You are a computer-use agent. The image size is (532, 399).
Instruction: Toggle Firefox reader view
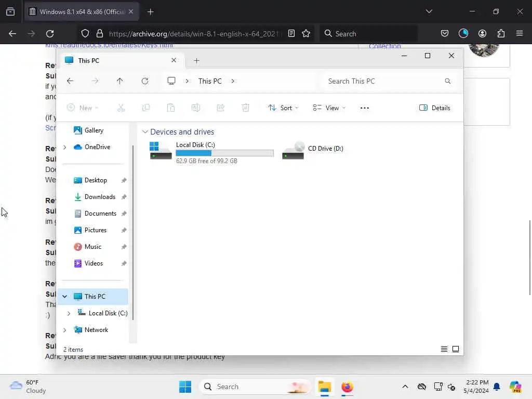[x=291, y=34]
